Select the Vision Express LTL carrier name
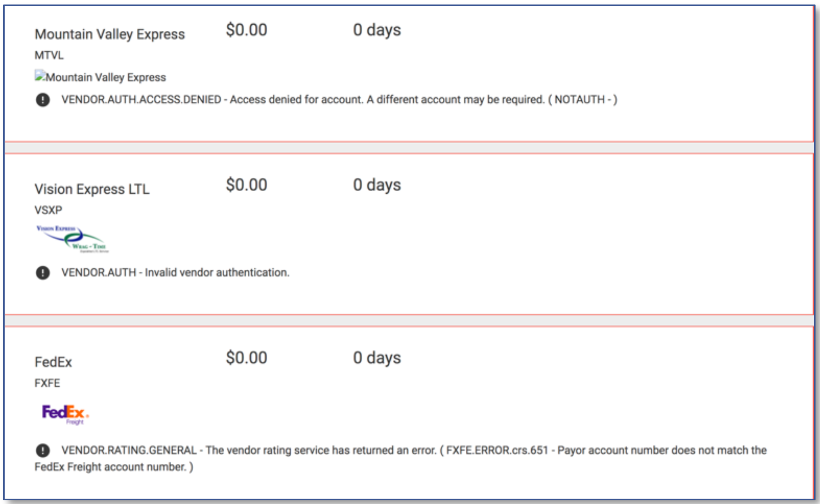 pyautogui.click(x=92, y=189)
